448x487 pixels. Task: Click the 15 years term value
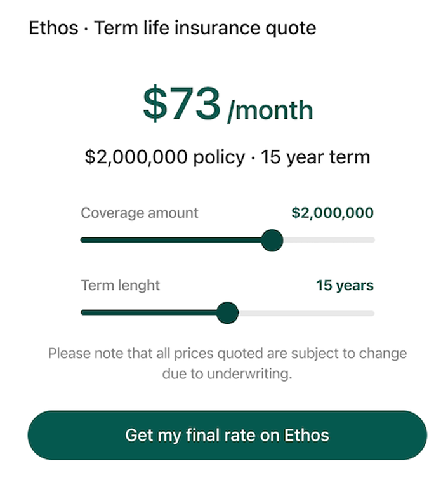click(345, 286)
